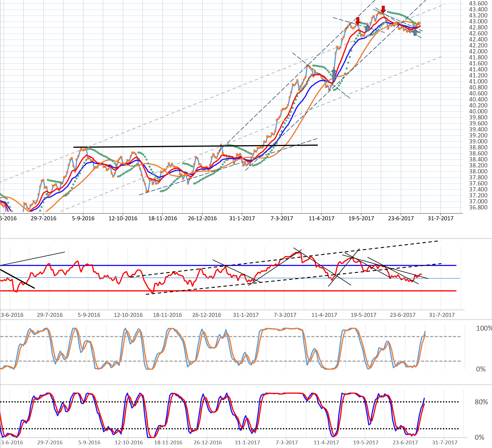Click 23-6-2017 on the price chart date axis
Viewport: 492px width, 448px height.
[401, 218]
